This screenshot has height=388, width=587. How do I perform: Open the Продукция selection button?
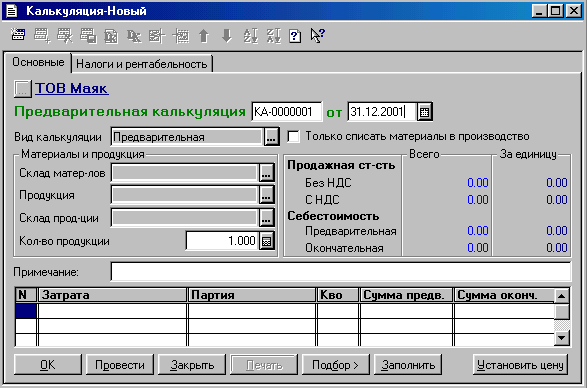click(x=267, y=195)
